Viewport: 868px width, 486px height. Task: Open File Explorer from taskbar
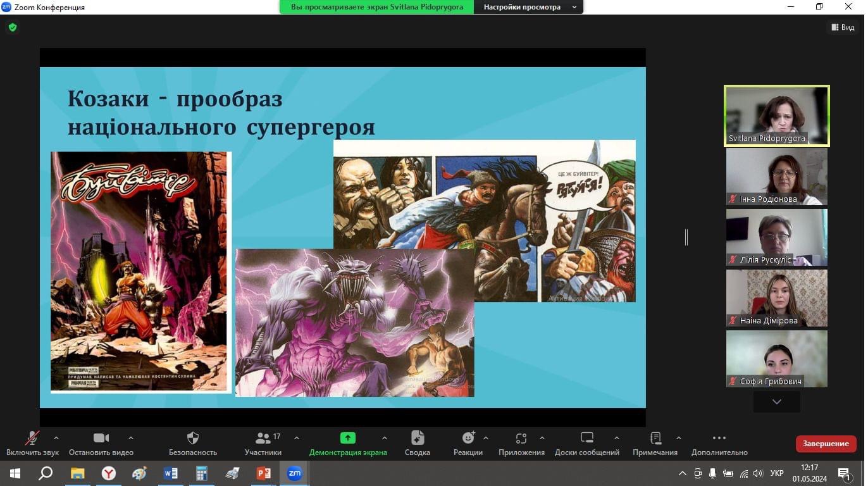tap(77, 473)
